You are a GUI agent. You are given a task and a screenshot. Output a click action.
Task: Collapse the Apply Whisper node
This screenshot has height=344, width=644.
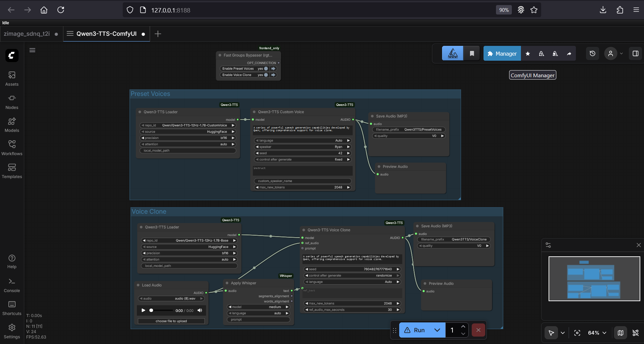pyautogui.click(x=227, y=283)
